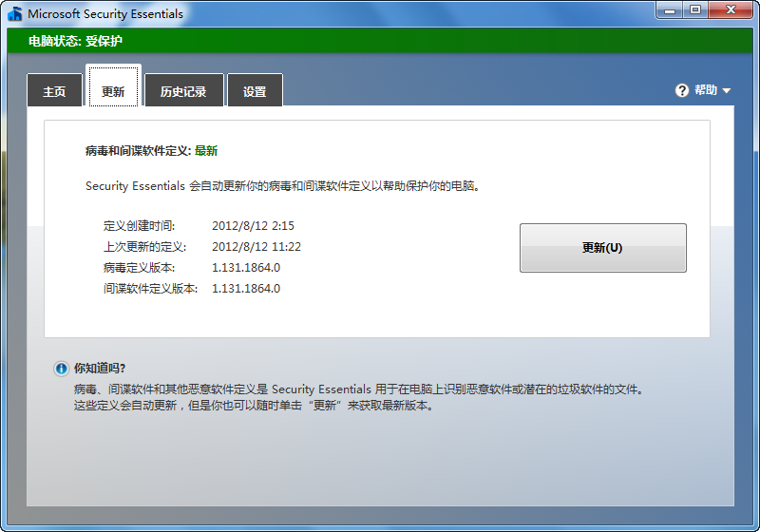Click the green 最新 status text
The width and height of the screenshot is (760, 532).
tap(206, 150)
